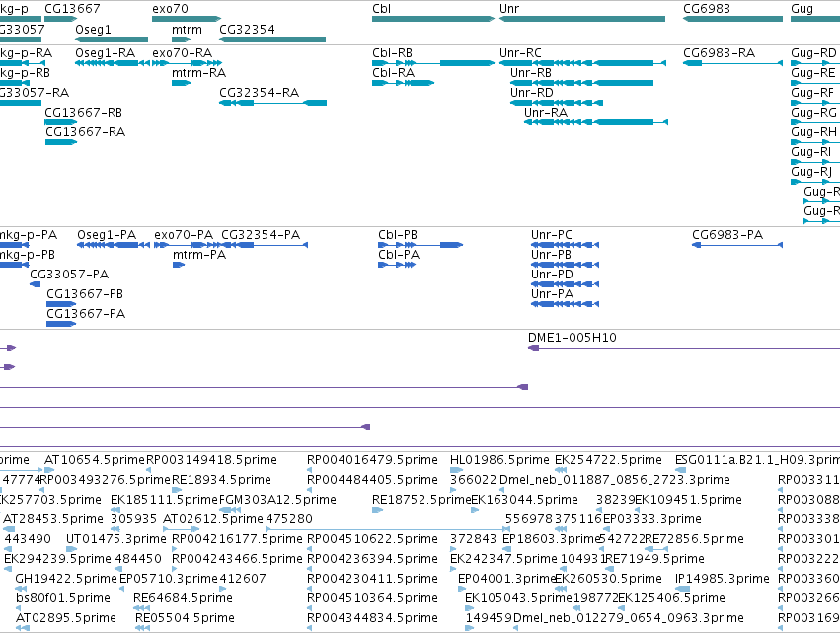
Task: Click the RP004344834.5prime EST label
Action: tap(372, 618)
